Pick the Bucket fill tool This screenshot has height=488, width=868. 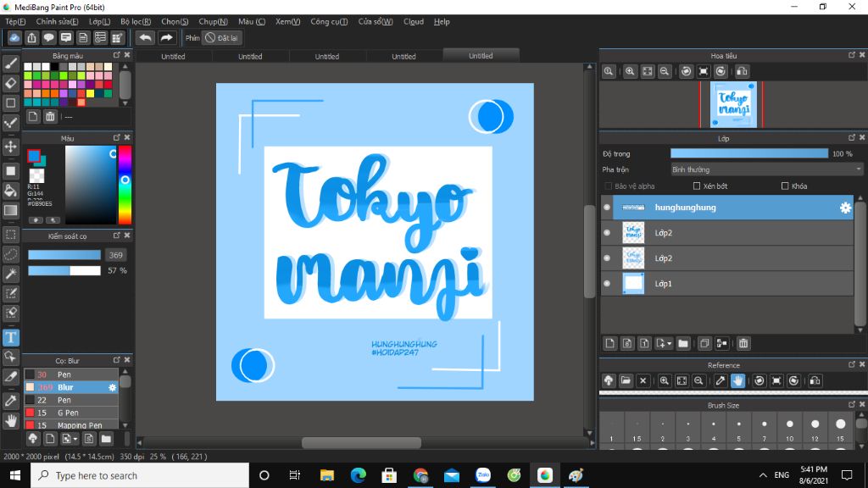(x=11, y=190)
